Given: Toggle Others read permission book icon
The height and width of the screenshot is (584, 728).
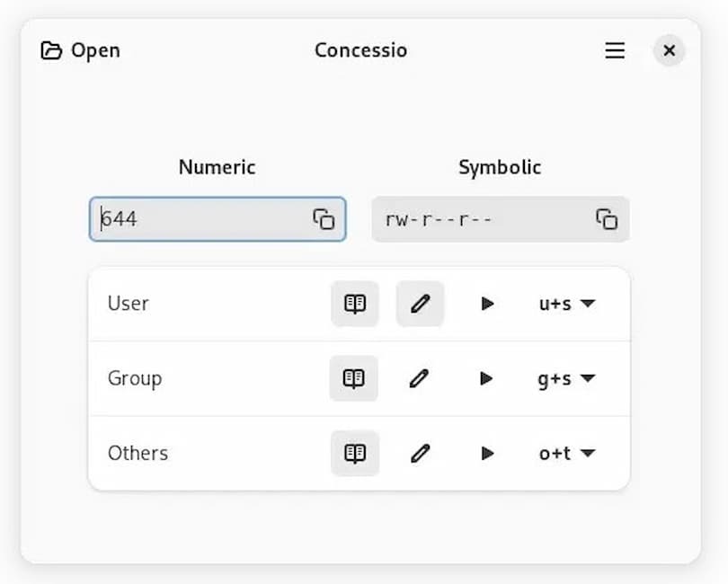Looking at the screenshot, I should click(x=355, y=453).
